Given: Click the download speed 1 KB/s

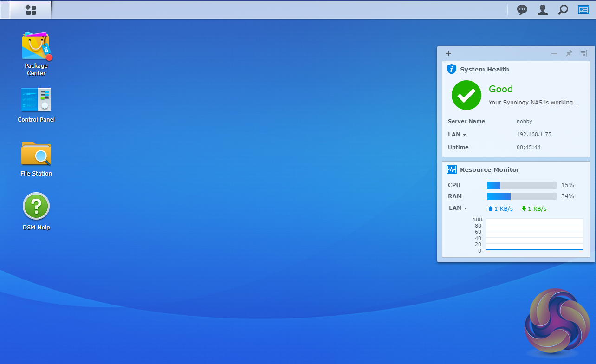Looking at the screenshot, I should coord(534,209).
